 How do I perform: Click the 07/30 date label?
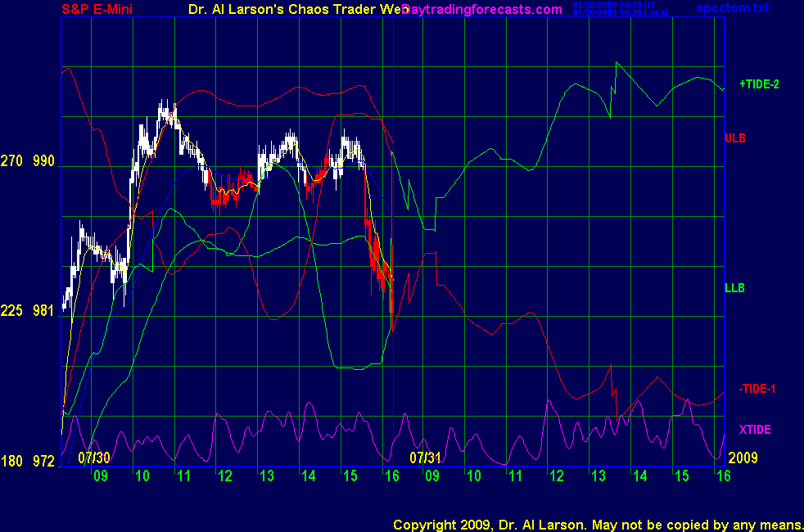(94, 458)
